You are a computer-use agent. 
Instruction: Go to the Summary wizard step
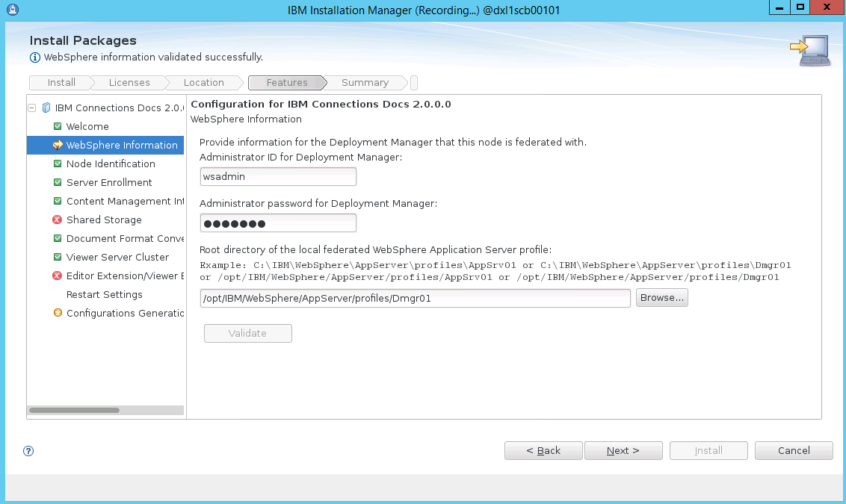coord(365,82)
